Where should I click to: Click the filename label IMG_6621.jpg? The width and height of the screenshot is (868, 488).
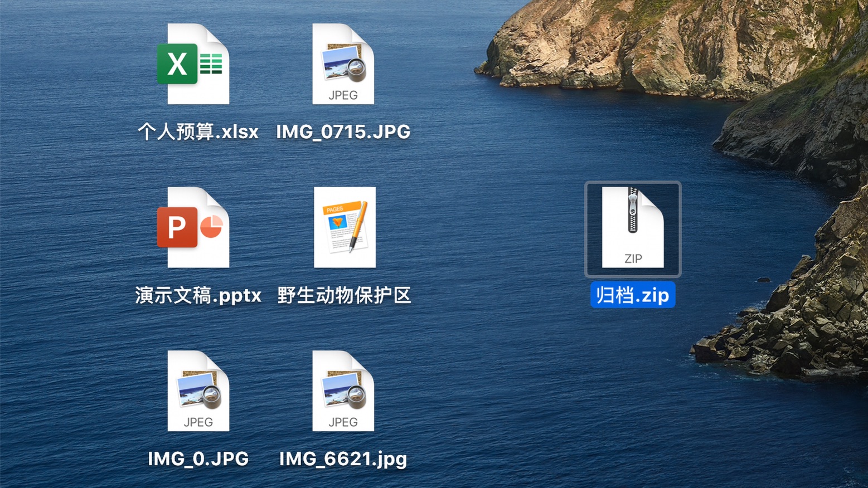point(343,459)
